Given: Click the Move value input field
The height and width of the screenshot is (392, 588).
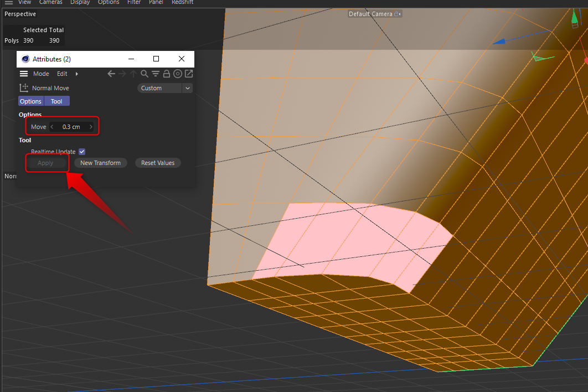Looking at the screenshot, I should (71, 126).
